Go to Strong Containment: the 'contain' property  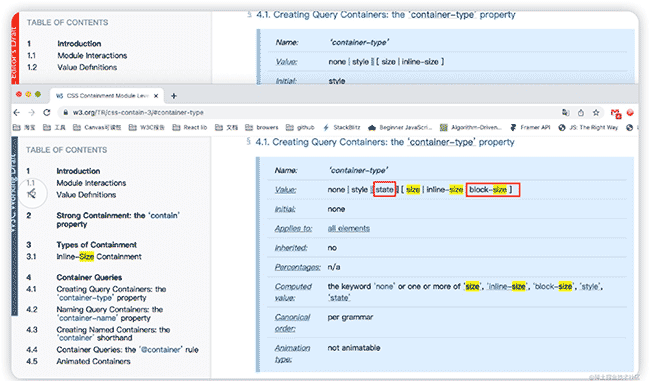point(118,220)
